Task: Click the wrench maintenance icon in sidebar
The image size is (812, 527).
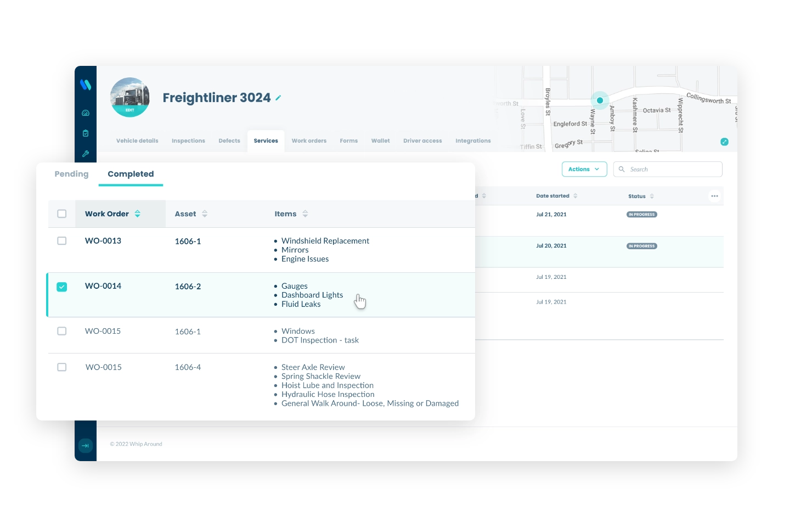Action: click(86, 154)
